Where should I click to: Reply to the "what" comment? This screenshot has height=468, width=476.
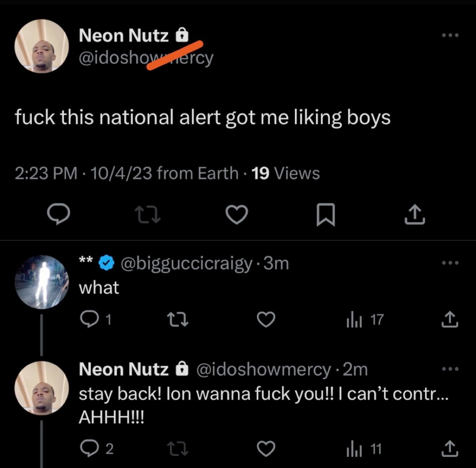click(96, 320)
